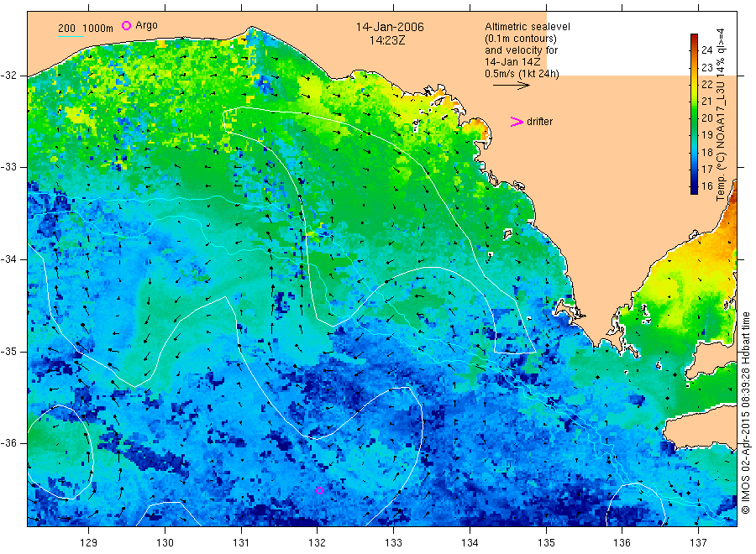
Task: Click the '0.5m/s (1kt 24h)' text
Action: click(x=522, y=74)
